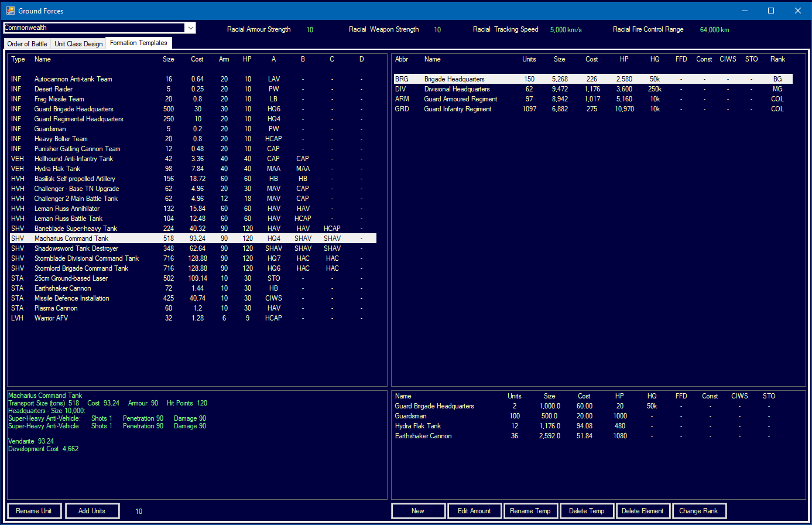Select Frag Missile Team unit

click(193, 99)
